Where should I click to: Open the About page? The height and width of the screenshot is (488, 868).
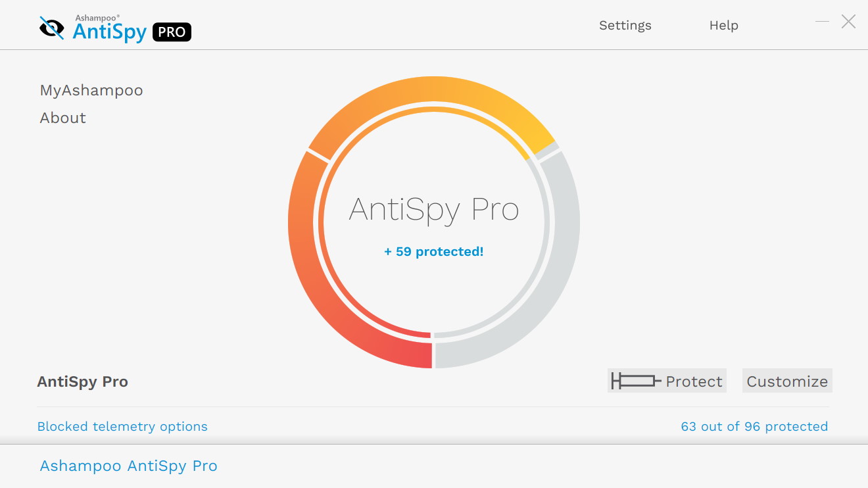point(63,118)
